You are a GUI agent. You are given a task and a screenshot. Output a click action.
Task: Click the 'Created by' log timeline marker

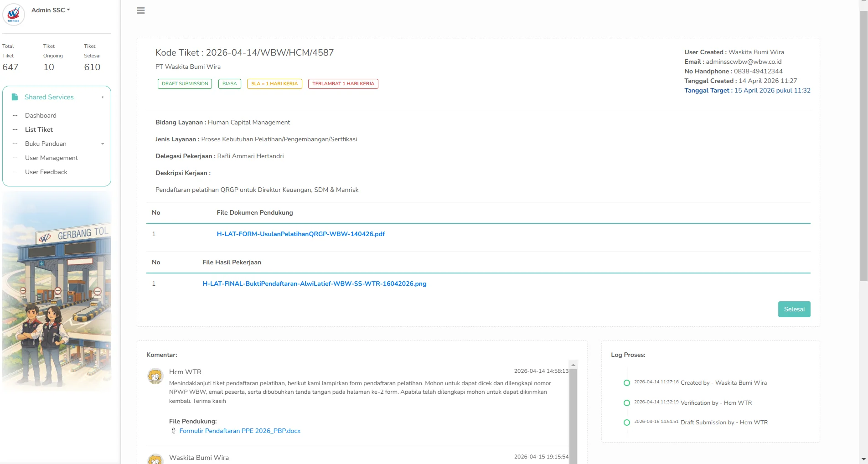[x=627, y=383]
